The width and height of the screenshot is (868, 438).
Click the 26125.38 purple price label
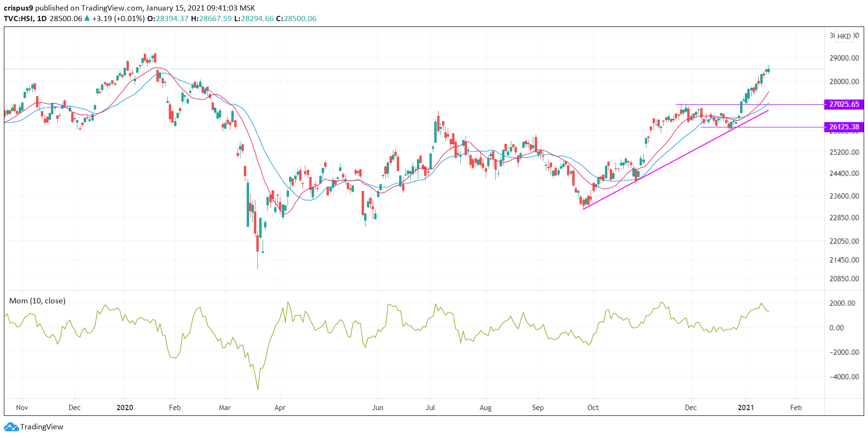click(844, 127)
